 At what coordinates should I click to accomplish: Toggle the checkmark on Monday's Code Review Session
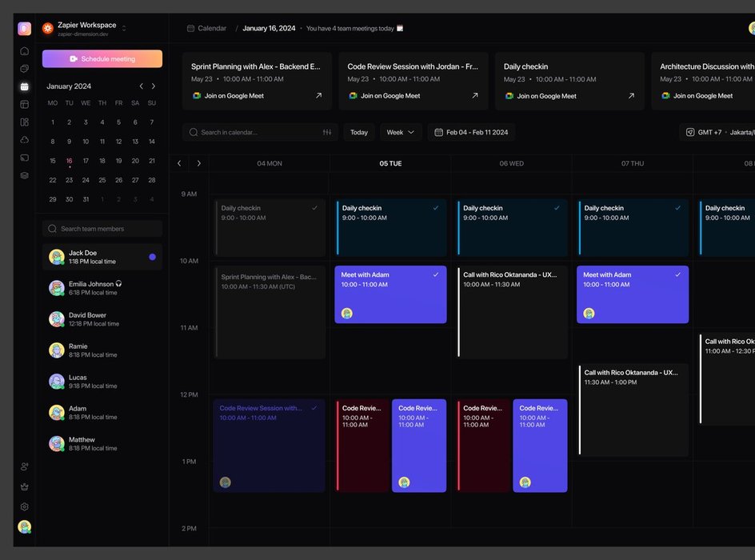(314, 408)
